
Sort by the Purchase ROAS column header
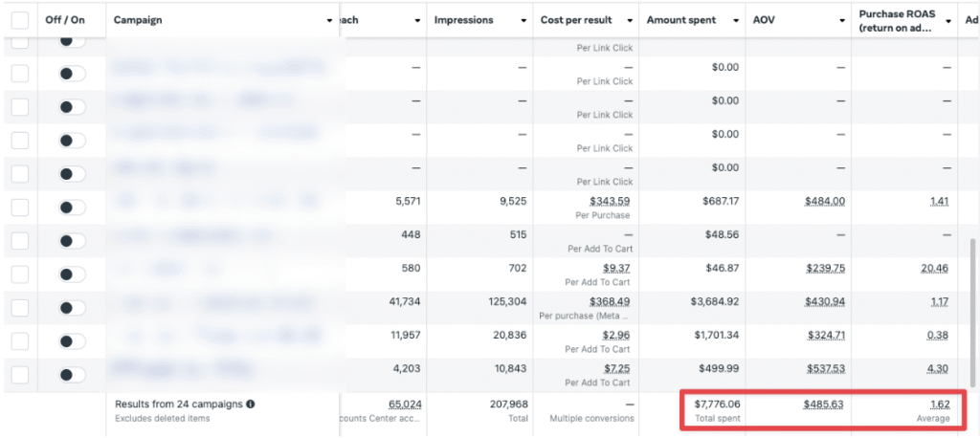pos(896,20)
